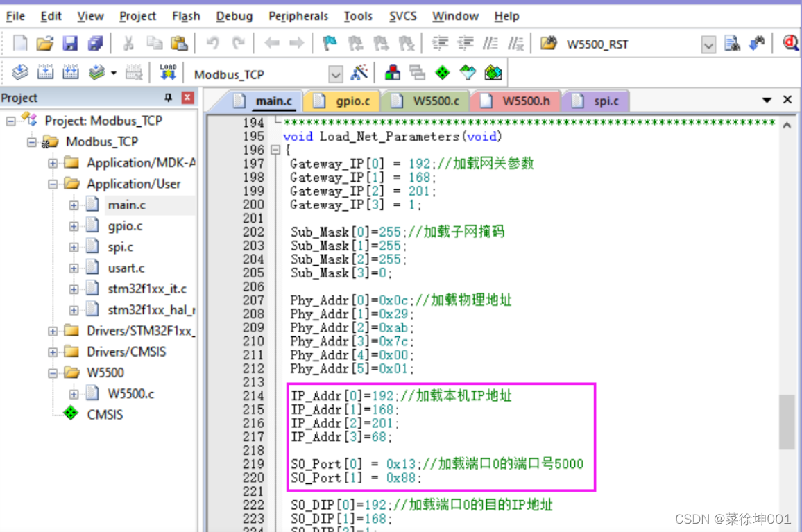
Task: Open the Manage Project Items icon
Action: click(x=392, y=73)
